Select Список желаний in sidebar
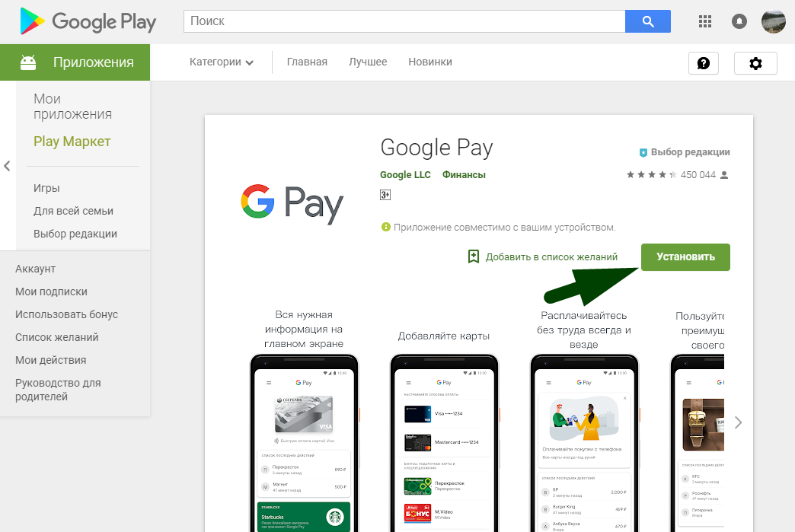 point(57,337)
